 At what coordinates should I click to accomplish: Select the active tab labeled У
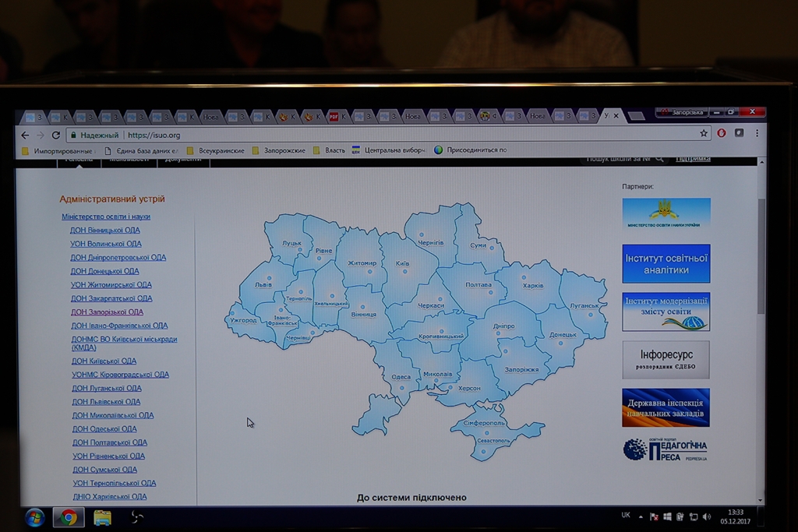click(x=611, y=116)
